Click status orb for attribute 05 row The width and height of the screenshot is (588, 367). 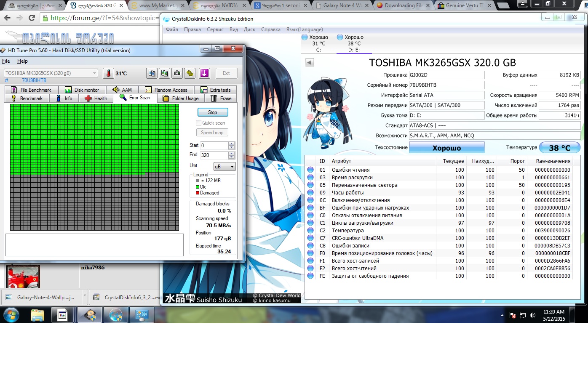(310, 185)
